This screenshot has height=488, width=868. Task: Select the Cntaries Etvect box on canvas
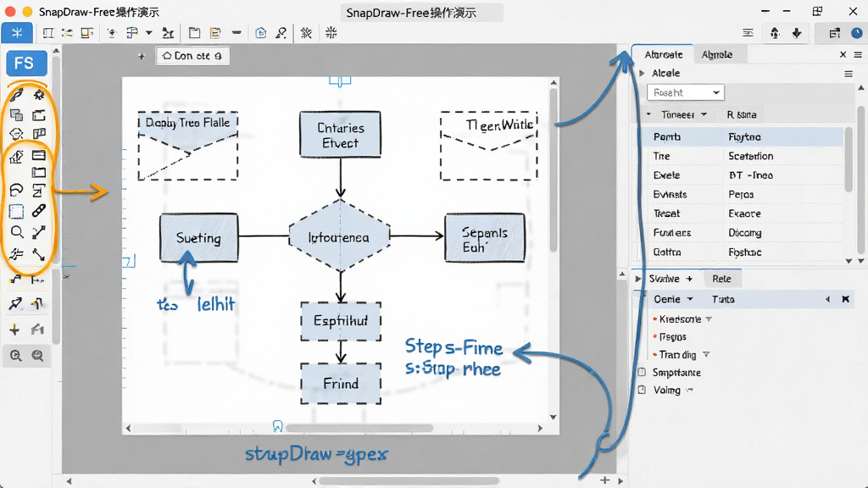pos(341,135)
